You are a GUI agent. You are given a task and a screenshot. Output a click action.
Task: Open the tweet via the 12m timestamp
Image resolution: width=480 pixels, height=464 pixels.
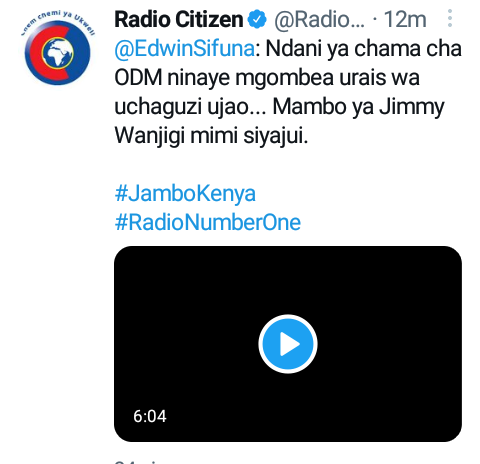405,19
